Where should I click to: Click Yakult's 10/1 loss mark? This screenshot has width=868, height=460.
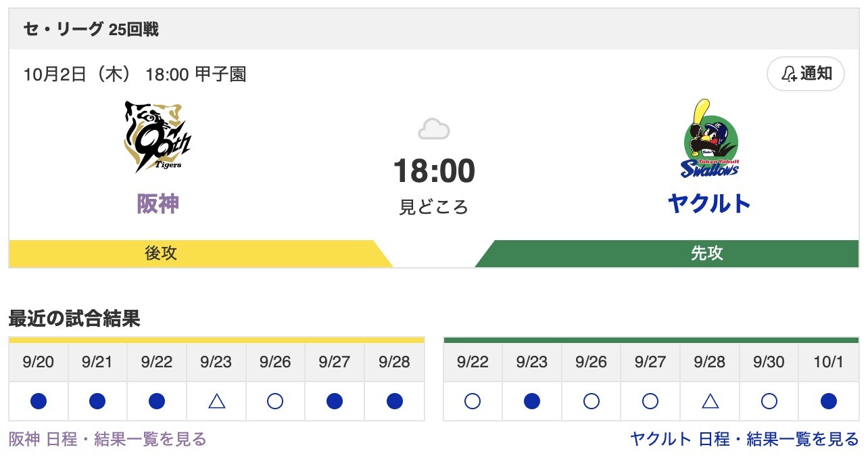829,400
